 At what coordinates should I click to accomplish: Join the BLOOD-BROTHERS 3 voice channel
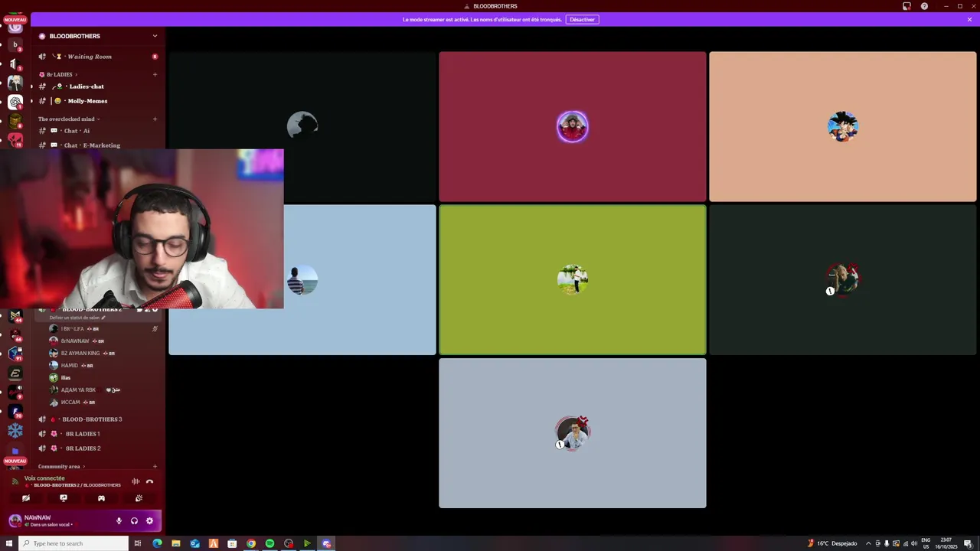[97, 419]
